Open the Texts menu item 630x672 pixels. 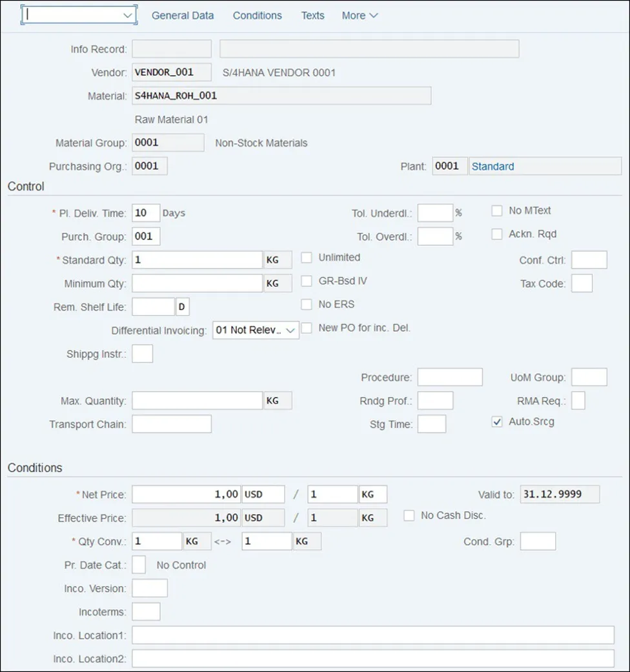click(312, 15)
